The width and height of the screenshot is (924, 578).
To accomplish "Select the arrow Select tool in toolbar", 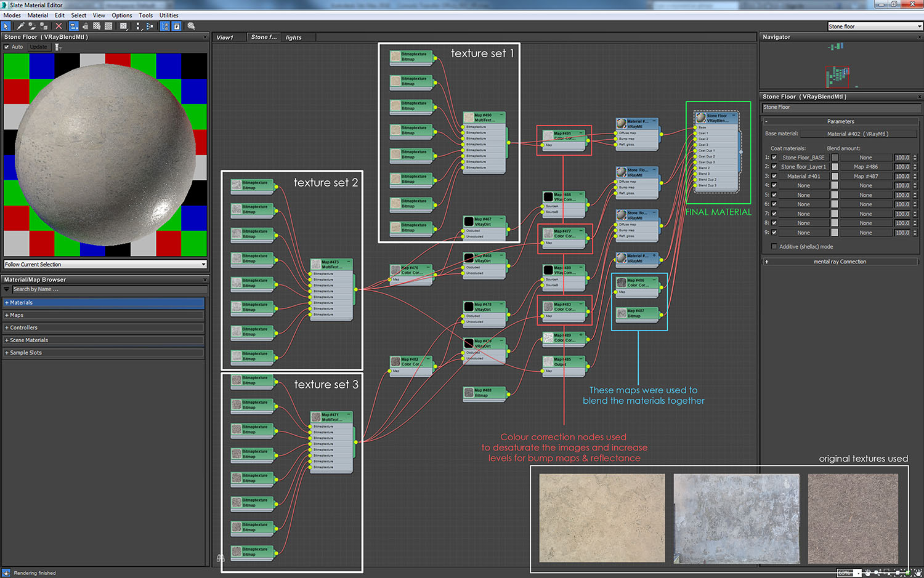I will click(x=6, y=26).
